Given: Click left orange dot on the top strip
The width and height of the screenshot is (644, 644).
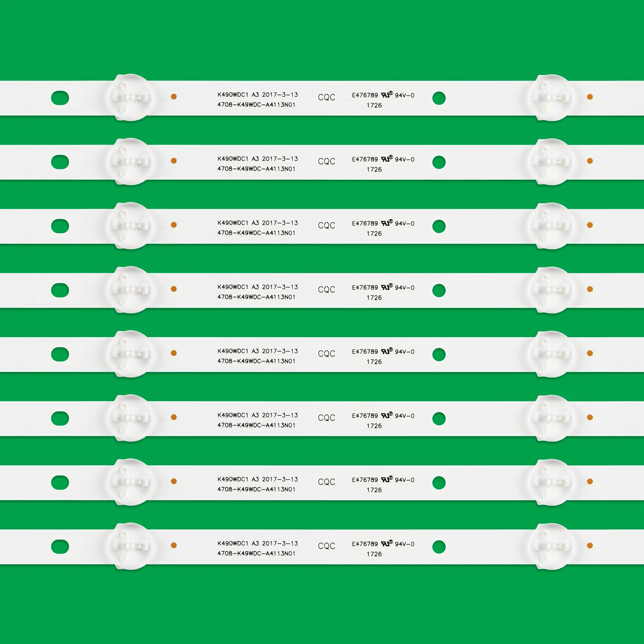Looking at the screenshot, I should [x=174, y=97].
